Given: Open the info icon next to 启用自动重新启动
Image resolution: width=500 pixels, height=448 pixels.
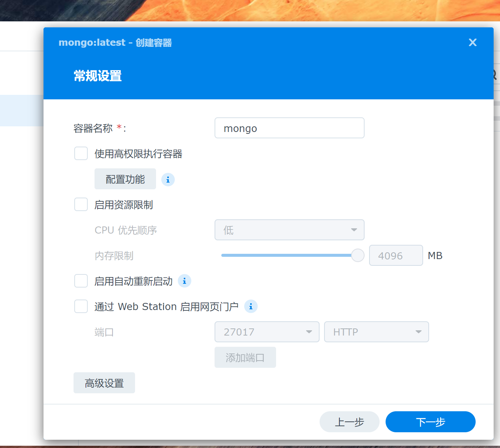Looking at the screenshot, I should click(x=185, y=281).
